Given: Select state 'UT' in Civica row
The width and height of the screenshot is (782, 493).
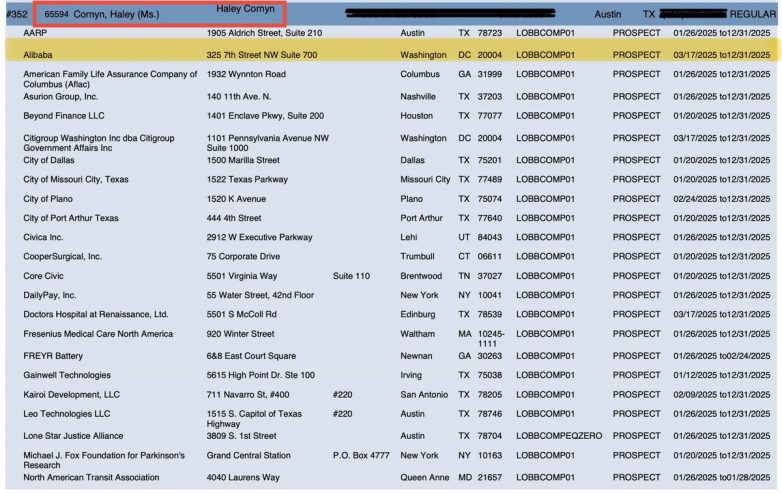Looking at the screenshot, I should 464,237.
